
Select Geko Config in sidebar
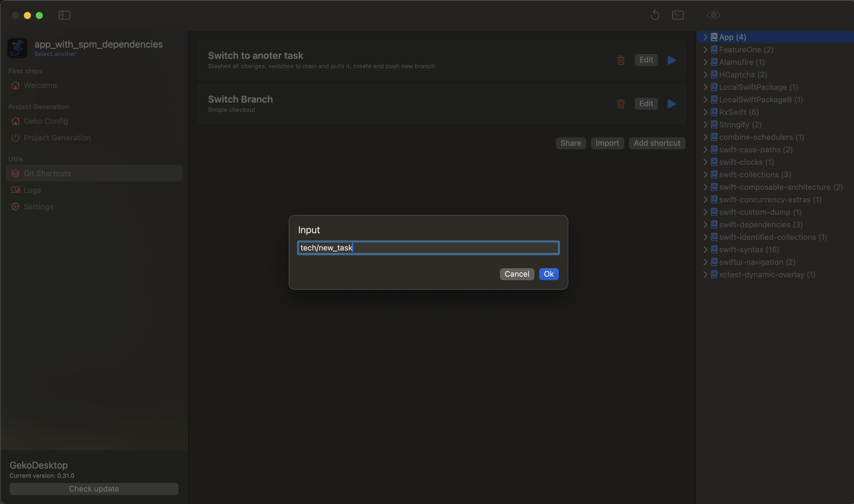[x=46, y=121]
